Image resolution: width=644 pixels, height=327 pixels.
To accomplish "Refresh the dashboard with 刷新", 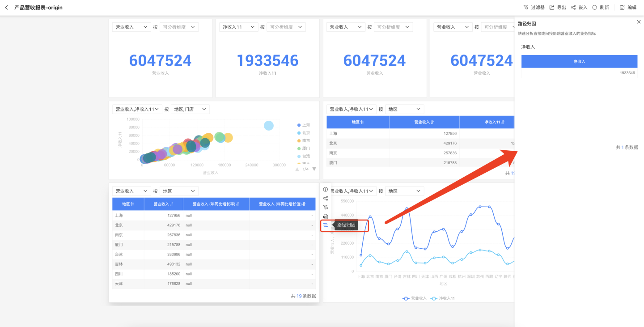I will pos(600,8).
